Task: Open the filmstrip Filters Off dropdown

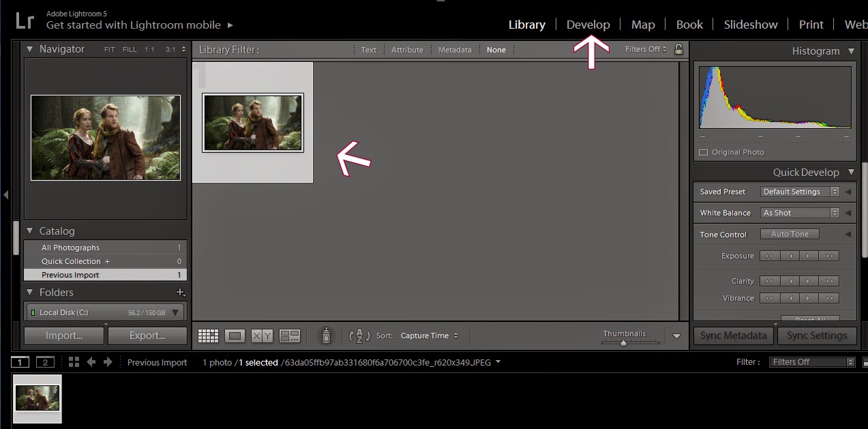Action: tap(812, 362)
